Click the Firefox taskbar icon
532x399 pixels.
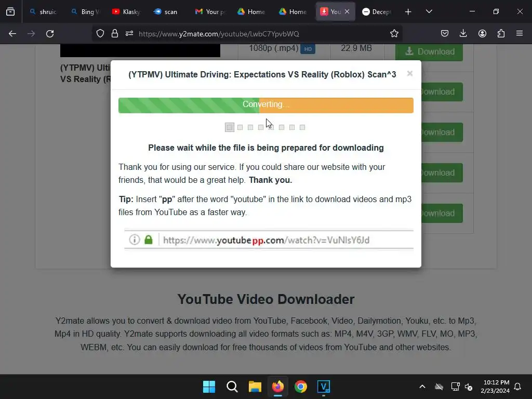point(278,387)
